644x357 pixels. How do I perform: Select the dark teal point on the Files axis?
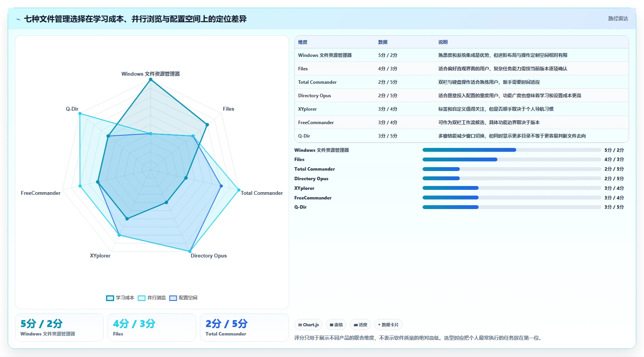coord(207,125)
